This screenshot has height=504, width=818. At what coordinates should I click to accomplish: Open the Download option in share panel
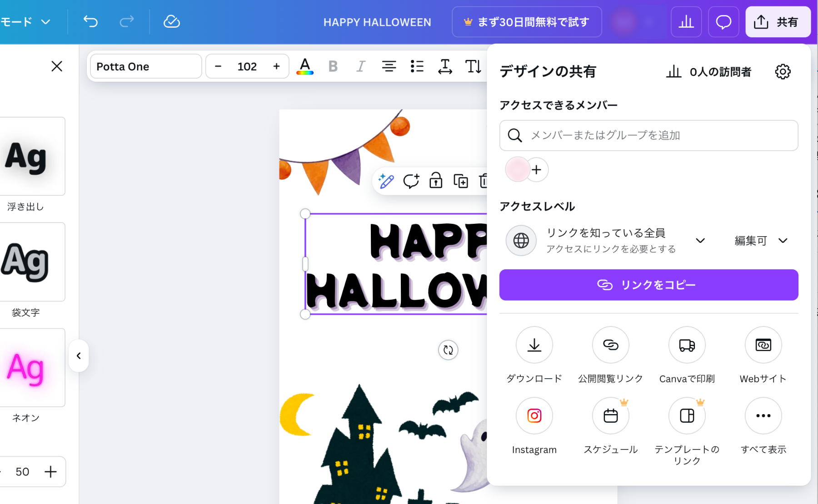coord(534,345)
